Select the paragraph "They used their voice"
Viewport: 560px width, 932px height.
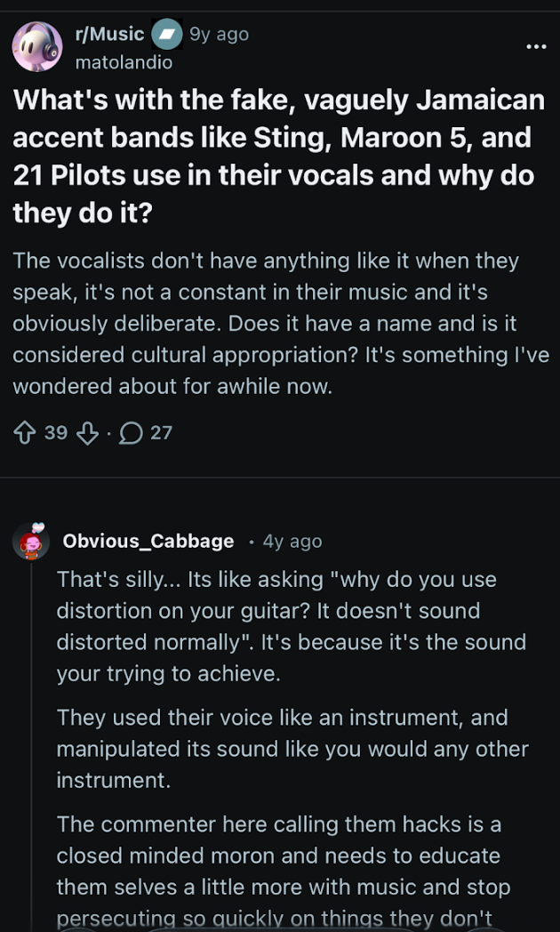click(x=292, y=748)
